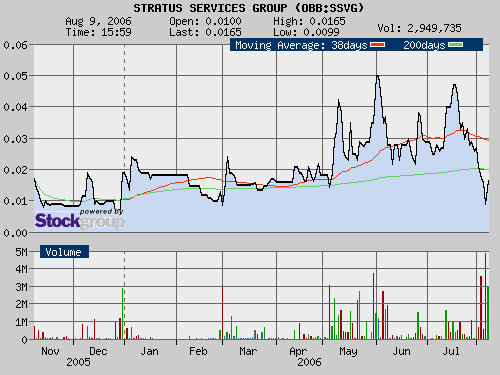Click the 4M volume axis label
500x375 pixels.
click(x=21, y=269)
